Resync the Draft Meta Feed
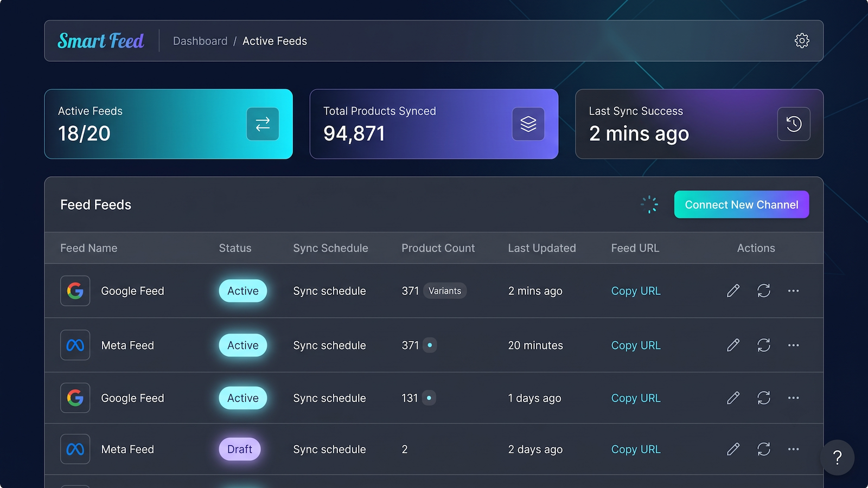 coord(764,450)
